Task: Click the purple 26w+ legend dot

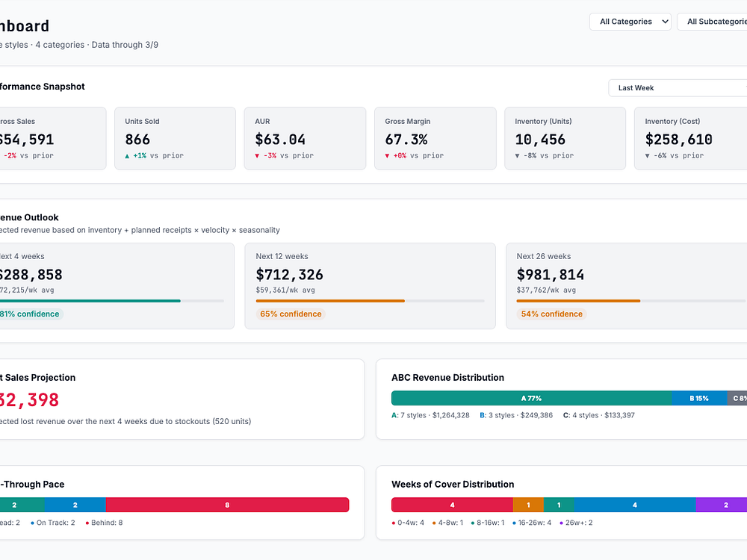Action: (x=561, y=523)
